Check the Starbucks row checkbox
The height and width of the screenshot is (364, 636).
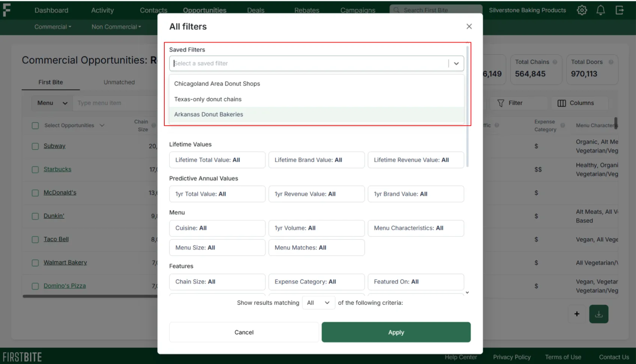point(35,170)
